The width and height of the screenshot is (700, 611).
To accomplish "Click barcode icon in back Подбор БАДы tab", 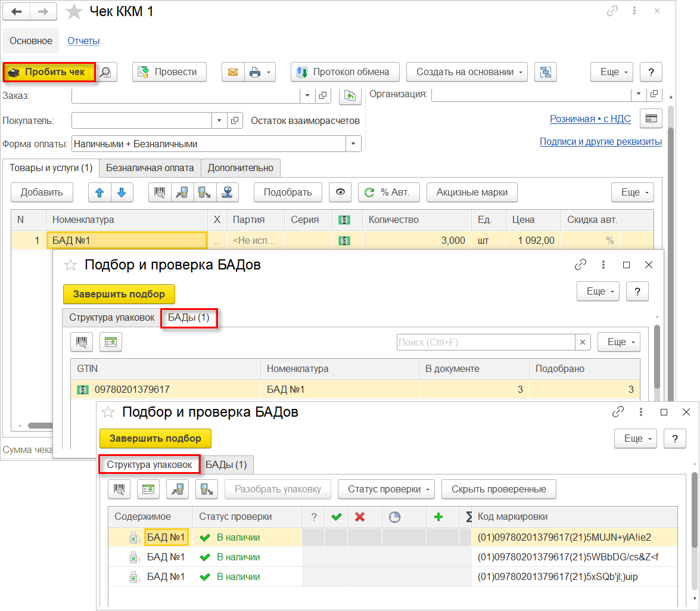I will coord(82,342).
